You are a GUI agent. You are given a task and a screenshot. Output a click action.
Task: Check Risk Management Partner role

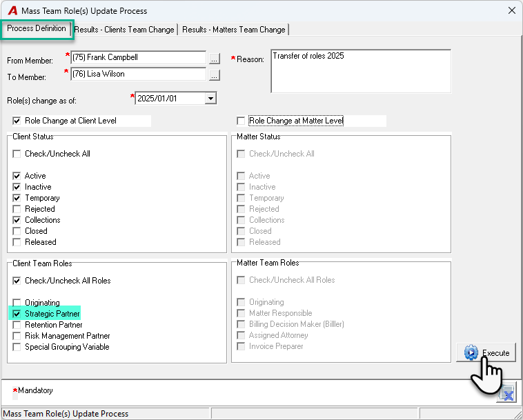(x=17, y=336)
